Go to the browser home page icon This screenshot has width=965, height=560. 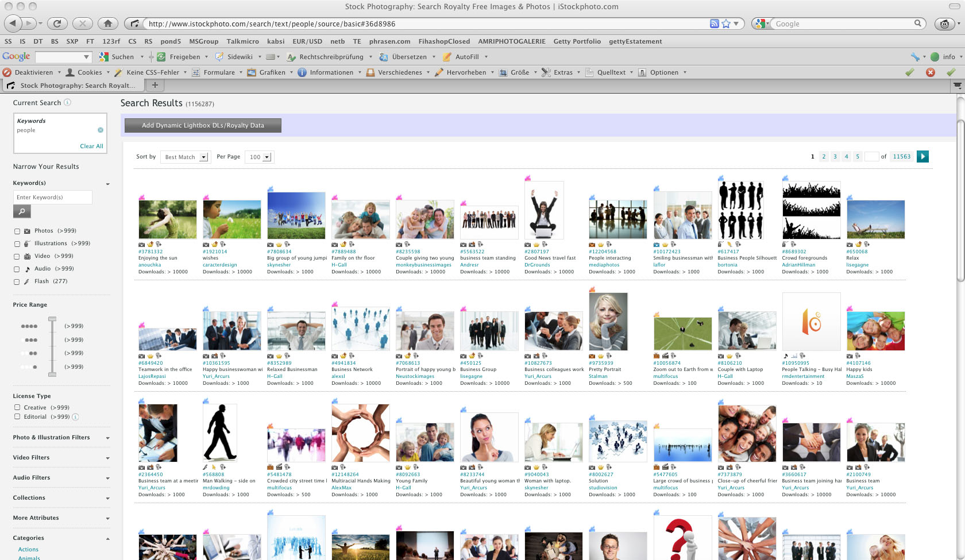click(108, 24)
